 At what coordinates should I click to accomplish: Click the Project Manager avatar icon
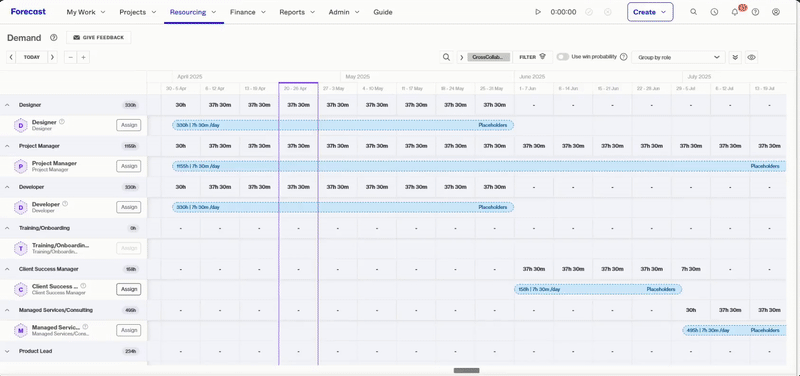coord(21,166)
